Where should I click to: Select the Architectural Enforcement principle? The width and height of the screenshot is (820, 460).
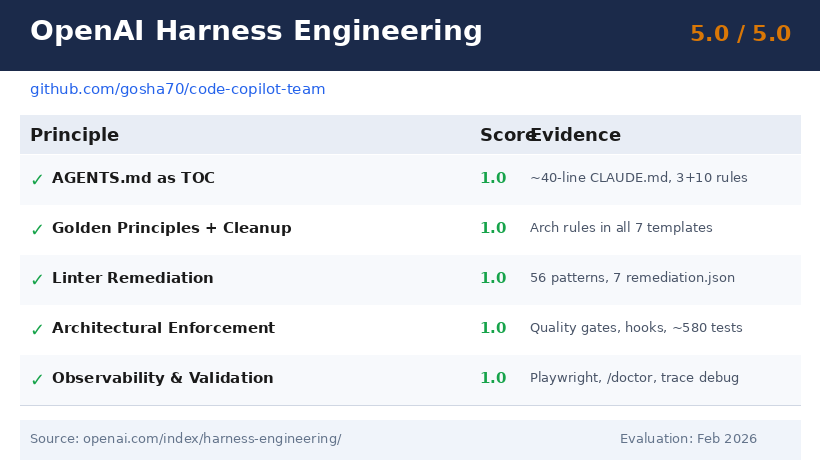pos(163,328)
